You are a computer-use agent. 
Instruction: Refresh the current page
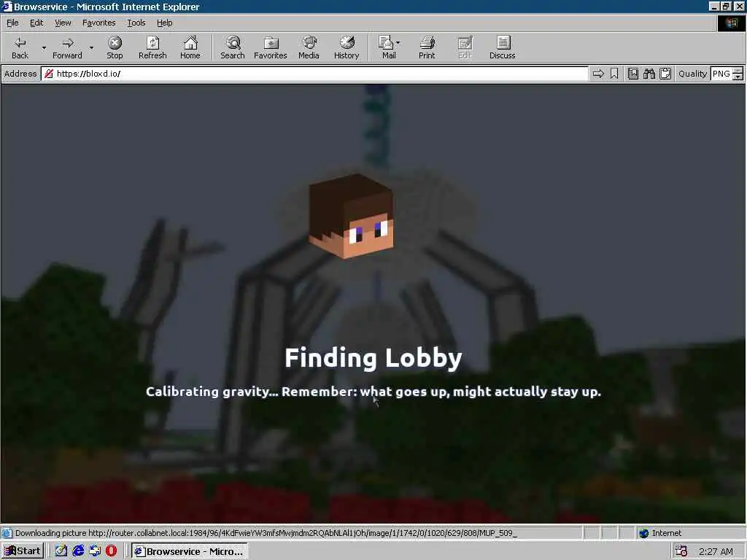coord(152,47)
